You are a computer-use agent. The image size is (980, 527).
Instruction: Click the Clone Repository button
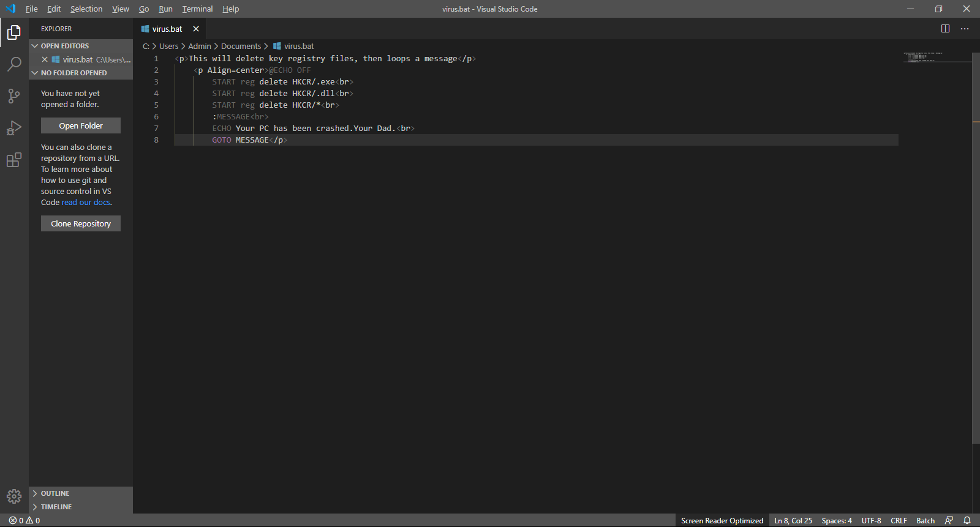(x=81, y=223)
